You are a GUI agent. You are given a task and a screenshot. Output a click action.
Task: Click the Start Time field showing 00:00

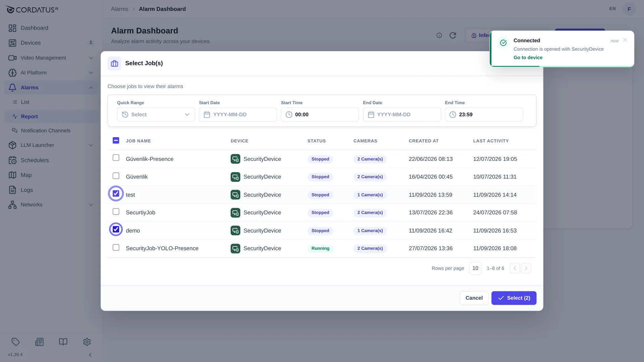click(x=320, y=115)
